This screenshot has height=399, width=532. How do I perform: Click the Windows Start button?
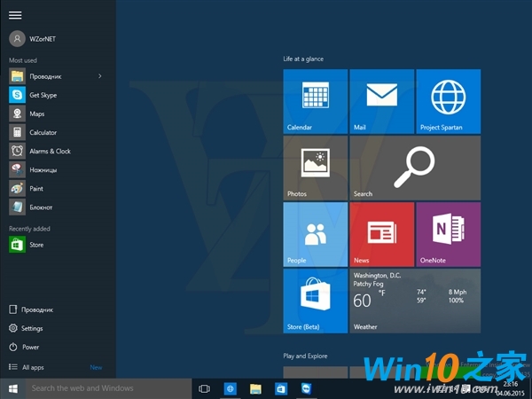pos(13,388)
